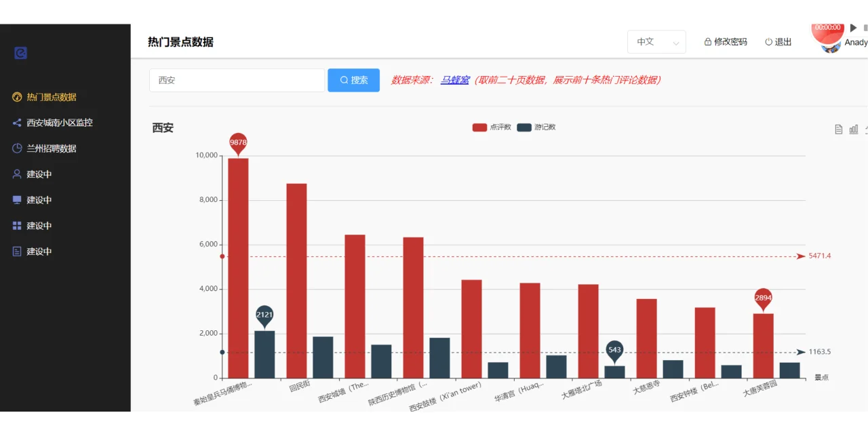
Task: Click the search field containing 西安
Action: pos(237,80)
